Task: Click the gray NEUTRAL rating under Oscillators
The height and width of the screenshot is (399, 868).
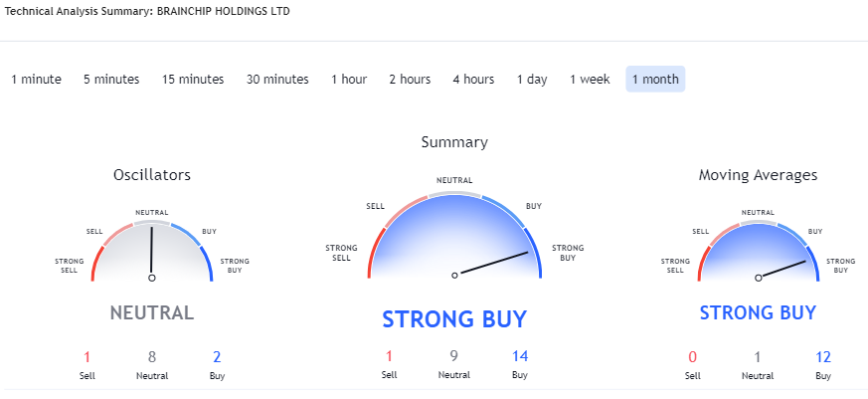Action: [152, 312]
